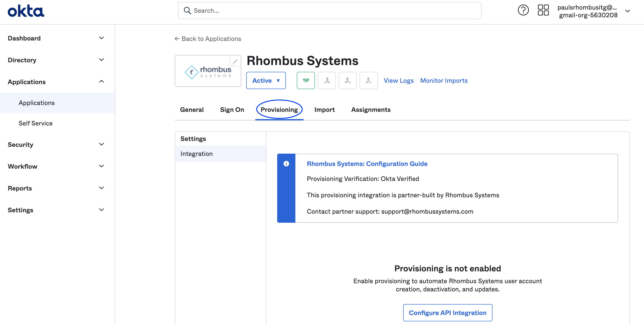Click the push users arrow icon button
The height and width of the screenshot is (325, 644).
coord(347,80)
